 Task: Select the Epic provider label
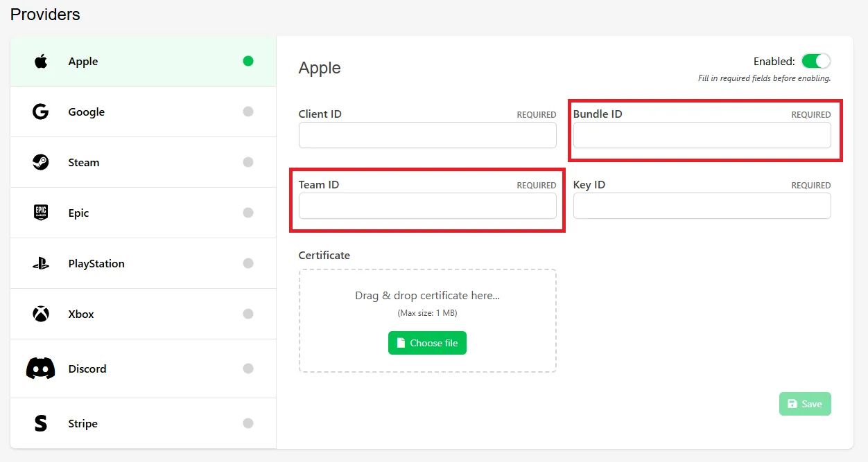(78, 213)
